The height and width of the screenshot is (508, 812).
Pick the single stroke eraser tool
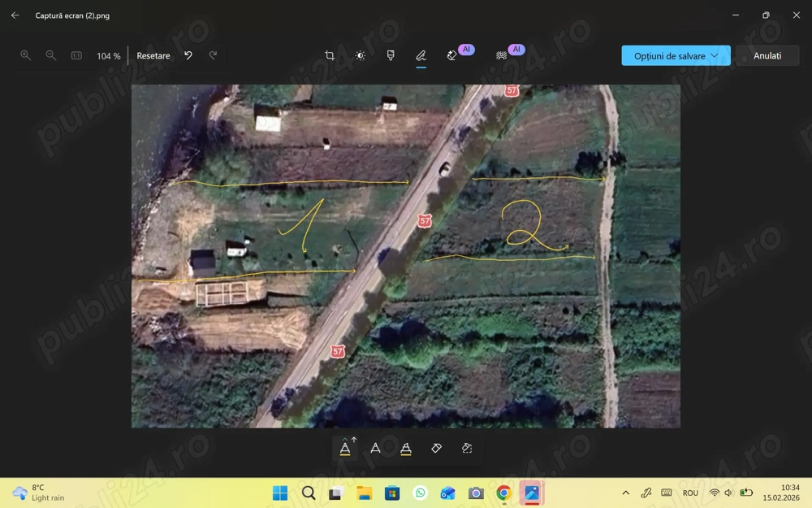coord(436,448)
